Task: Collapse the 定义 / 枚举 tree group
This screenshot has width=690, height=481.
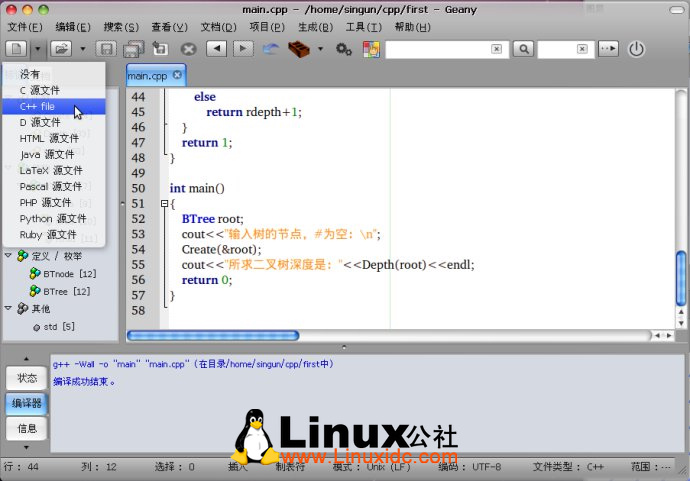Action: pyautogui.click(x=8, y=255)
